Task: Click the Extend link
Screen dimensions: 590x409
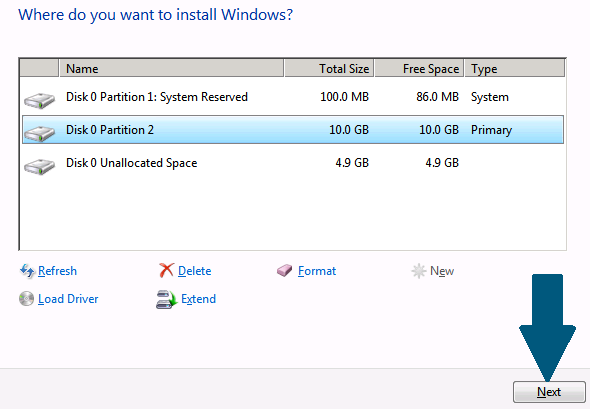Action: 198,299
